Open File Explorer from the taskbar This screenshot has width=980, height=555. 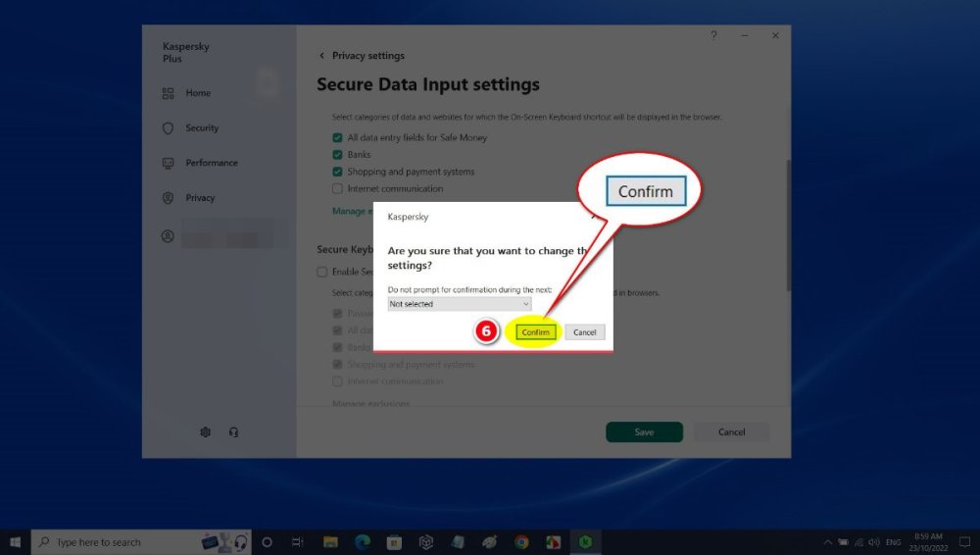pyautogui.click(x=330, y=542)
